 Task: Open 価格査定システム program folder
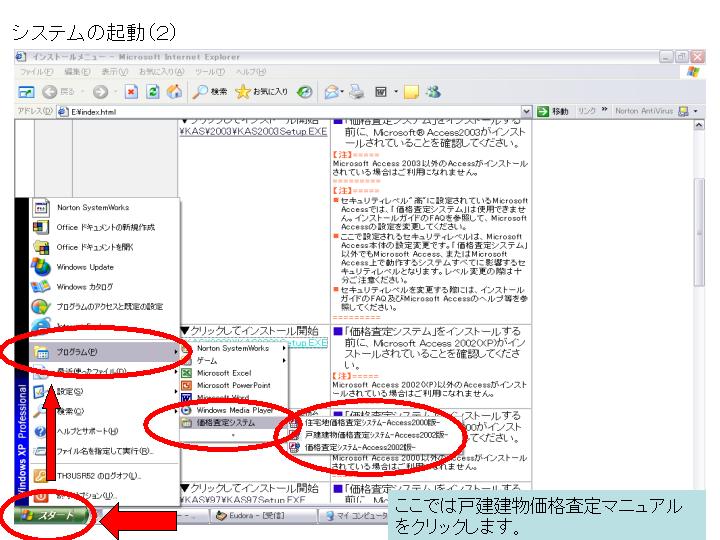click(234, 422)
